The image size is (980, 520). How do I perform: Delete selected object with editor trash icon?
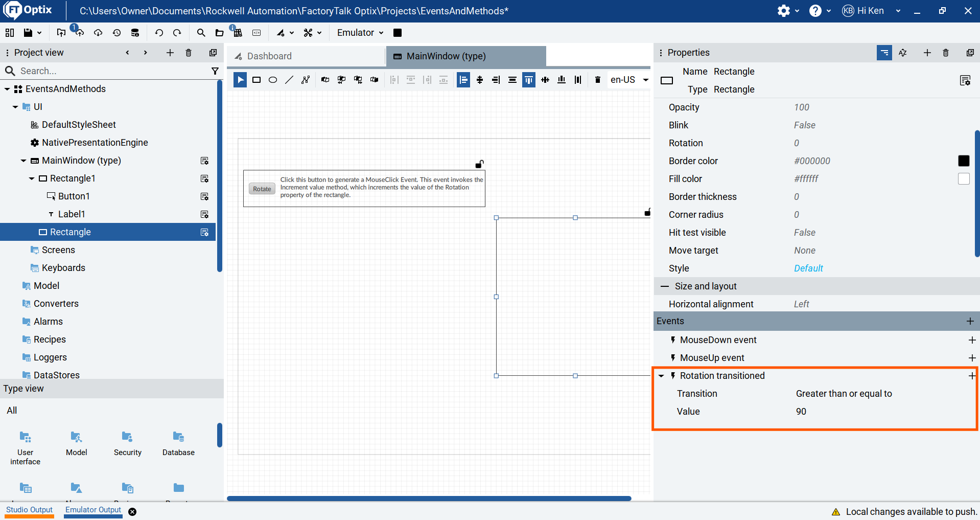pos(598,80)
